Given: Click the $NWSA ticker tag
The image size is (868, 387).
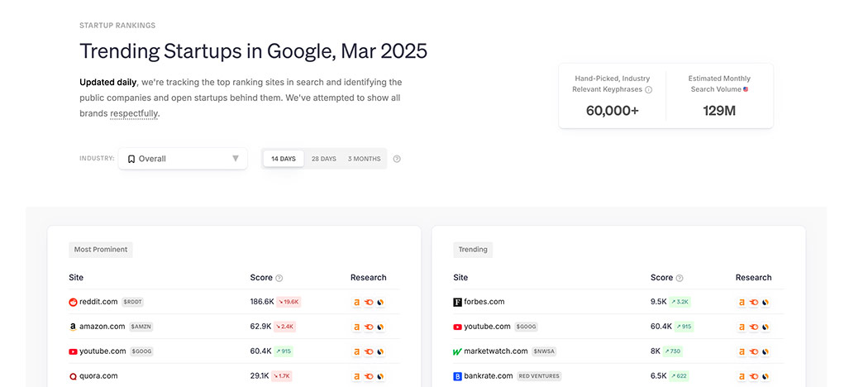Looking at the screenshot, I should pyautogui.click(x=543, y=351).
